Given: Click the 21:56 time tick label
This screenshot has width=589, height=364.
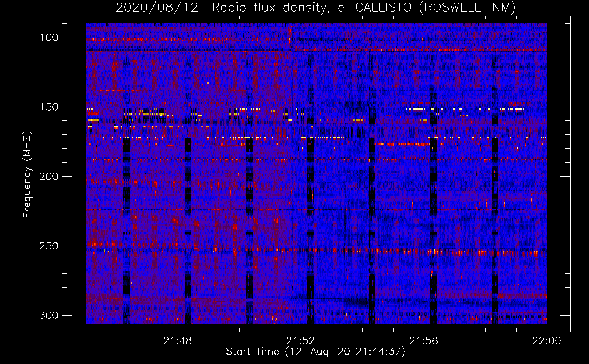Looking at the screenshot, I should (x=424, y=341).
